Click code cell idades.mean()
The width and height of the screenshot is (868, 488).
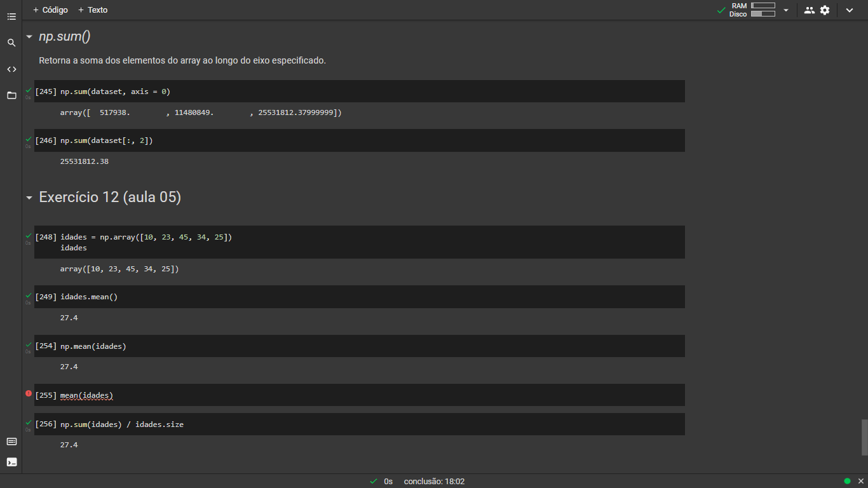(360, 297)
